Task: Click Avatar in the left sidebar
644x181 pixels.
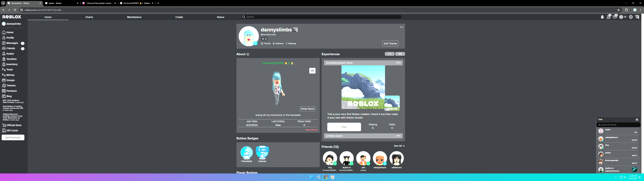Action: 10,54
